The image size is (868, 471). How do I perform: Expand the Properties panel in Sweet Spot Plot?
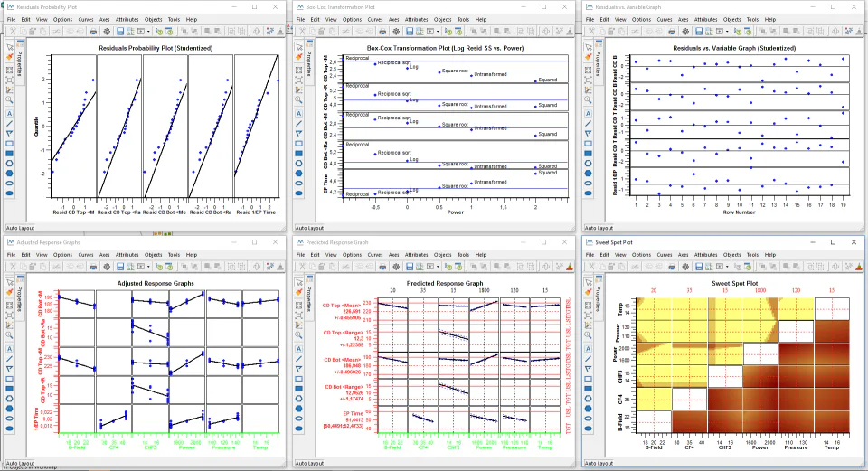coord(599,299)
